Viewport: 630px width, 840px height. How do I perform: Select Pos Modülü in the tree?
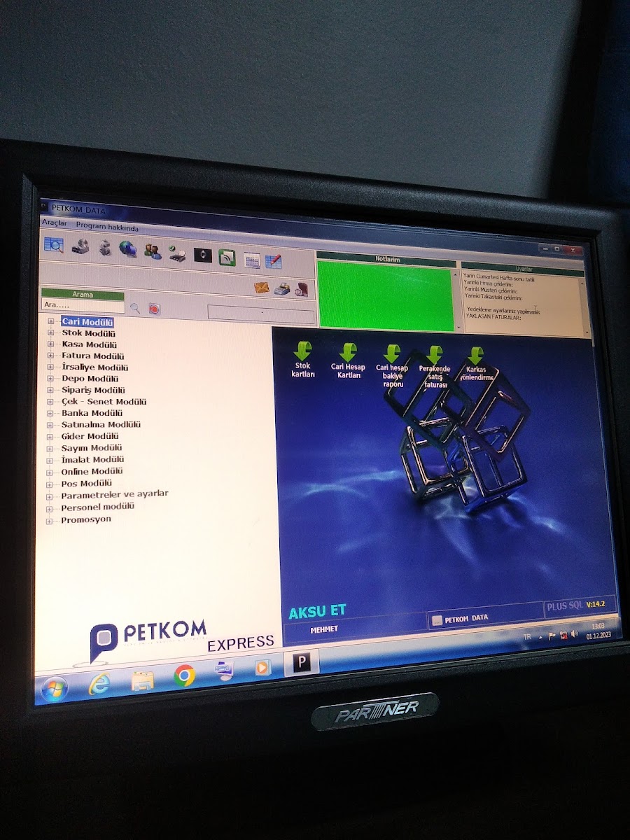point(86,484)
